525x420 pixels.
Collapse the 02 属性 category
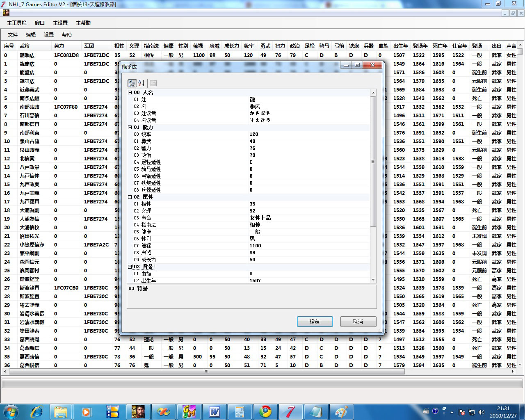click(130, 197)
